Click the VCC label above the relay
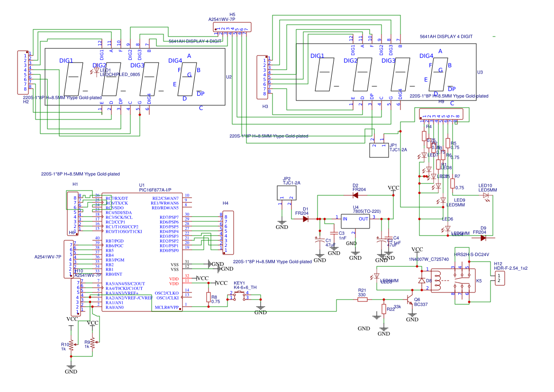Image resolution: width=554 pixels, height=392 pixels. tap(417, 249)
